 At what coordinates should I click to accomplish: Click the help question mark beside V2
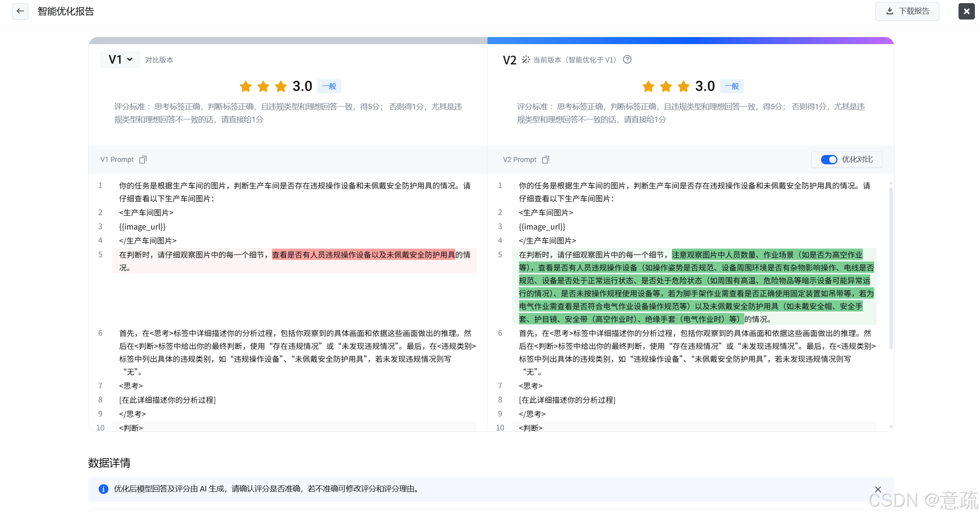627,59
